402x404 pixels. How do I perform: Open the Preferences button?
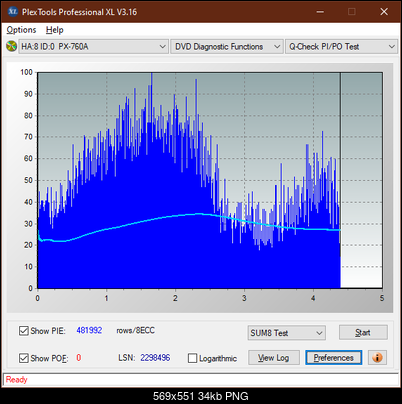click(333, 358)
